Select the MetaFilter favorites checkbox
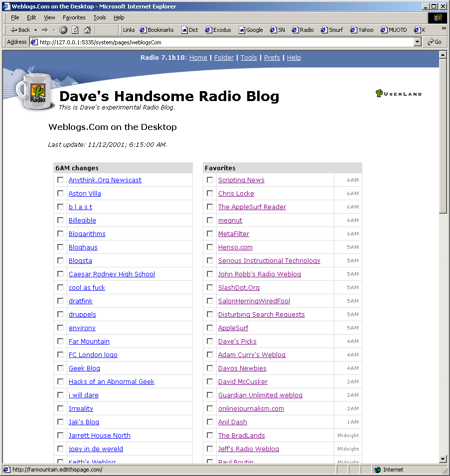The image size is (450, 476). [210, 234]
